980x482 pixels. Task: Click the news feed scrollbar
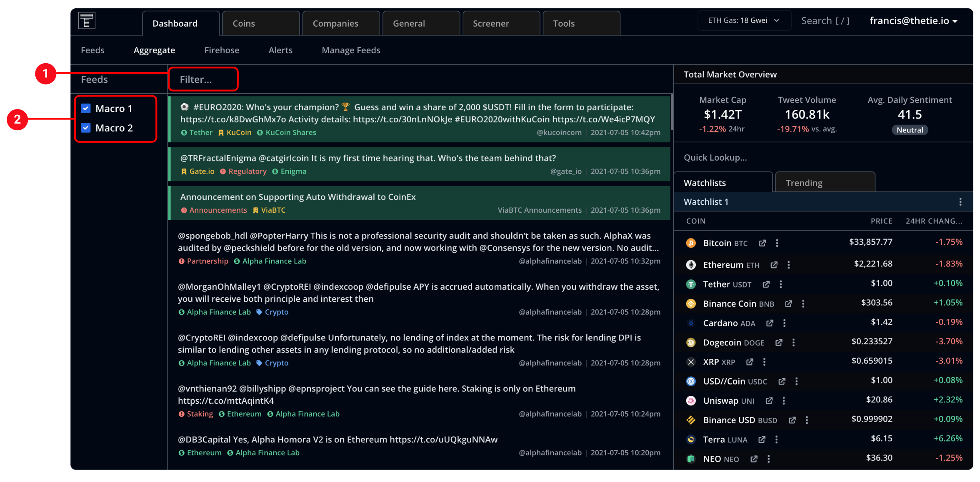[671, 112]
